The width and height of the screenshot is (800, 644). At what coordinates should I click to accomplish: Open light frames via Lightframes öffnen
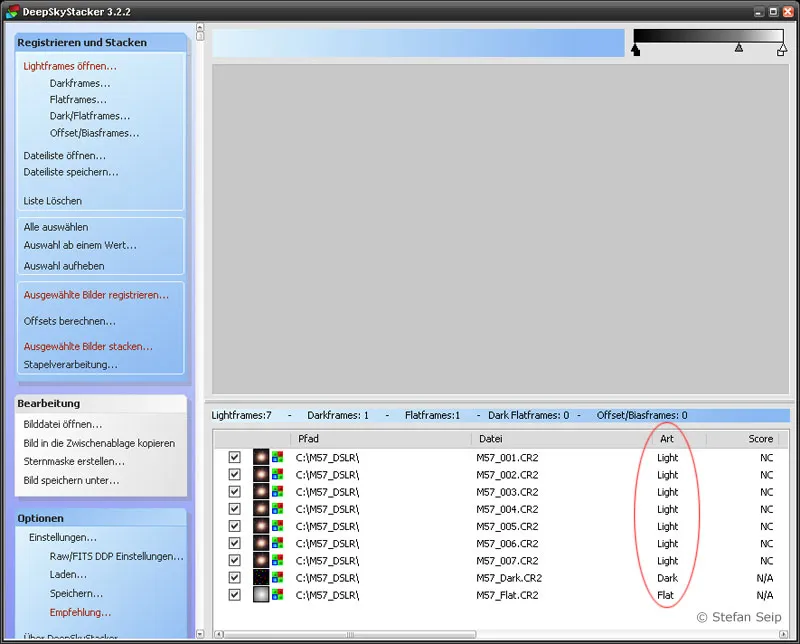coord(70,66)
